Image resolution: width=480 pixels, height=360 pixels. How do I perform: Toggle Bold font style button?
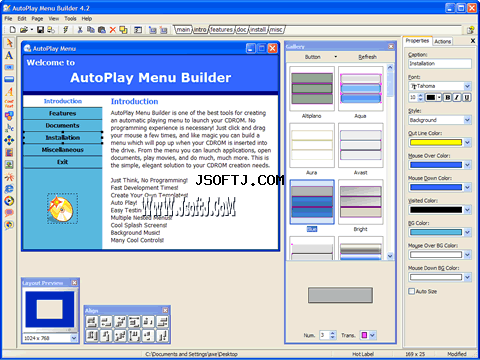448,97
